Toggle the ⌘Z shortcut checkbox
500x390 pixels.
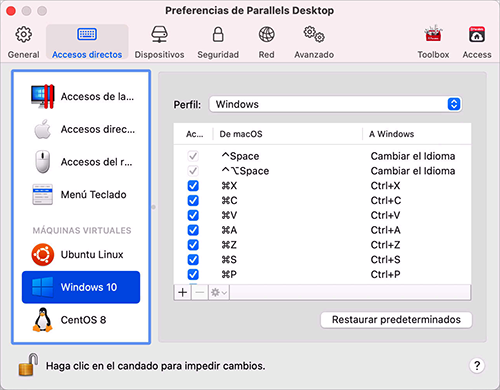pyautogui.click(x=193, y=245)
